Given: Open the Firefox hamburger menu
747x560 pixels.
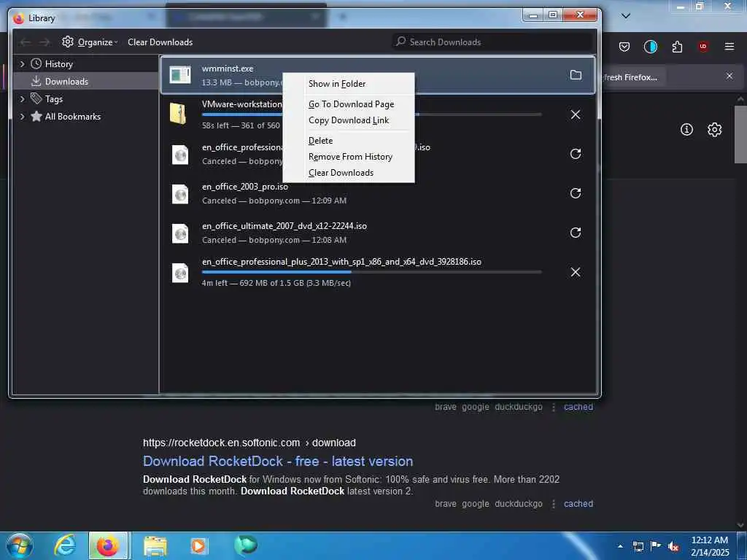Looking at the screenshot, I should (729, 47).
